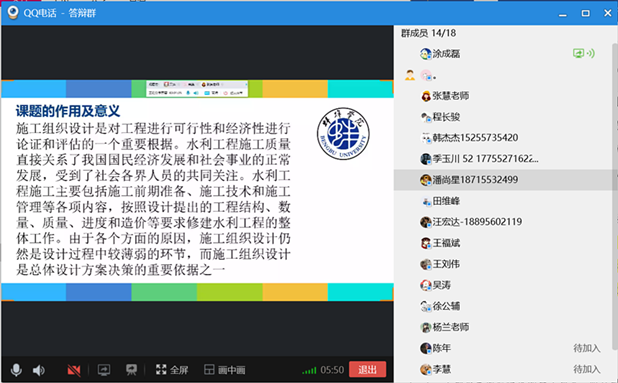The height and width of the screenshot is (383, 618).
Task: Click avatar of 吴涛
Action: click(426, 285)
